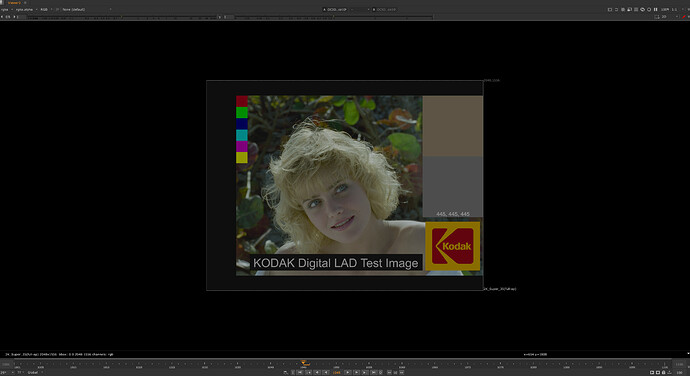Close the Viewer1 tab
Viewport: 690px width, 376px height.
pos(25,3)
